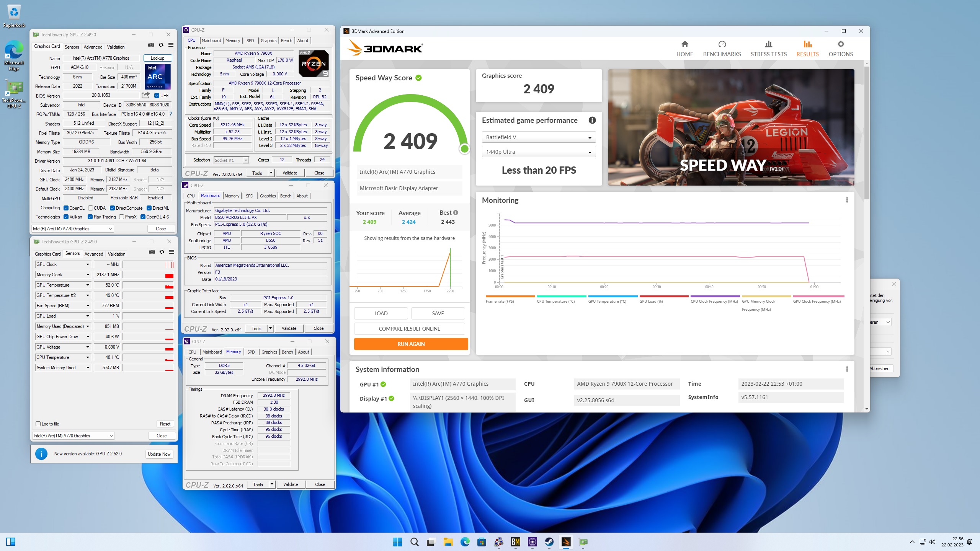Open the Socket #1 selection dropdown in CPU-Z
This screenshot has height=551, width=980.
[x=231, y=160]
